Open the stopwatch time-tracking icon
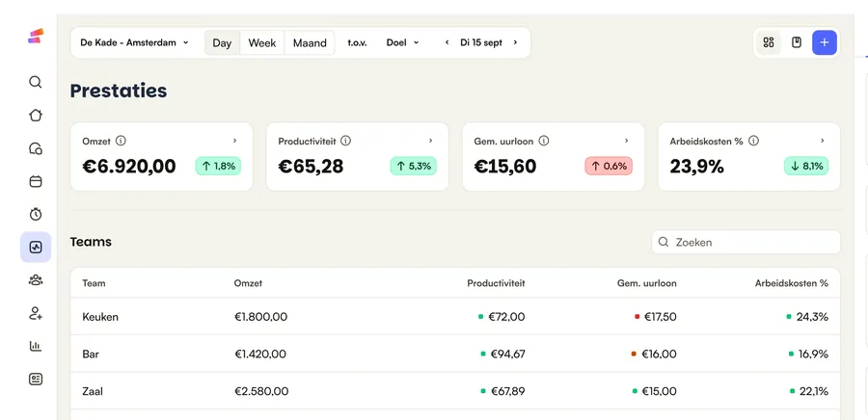The width and height of the screenshot is (868, 420). coord(36,214)
